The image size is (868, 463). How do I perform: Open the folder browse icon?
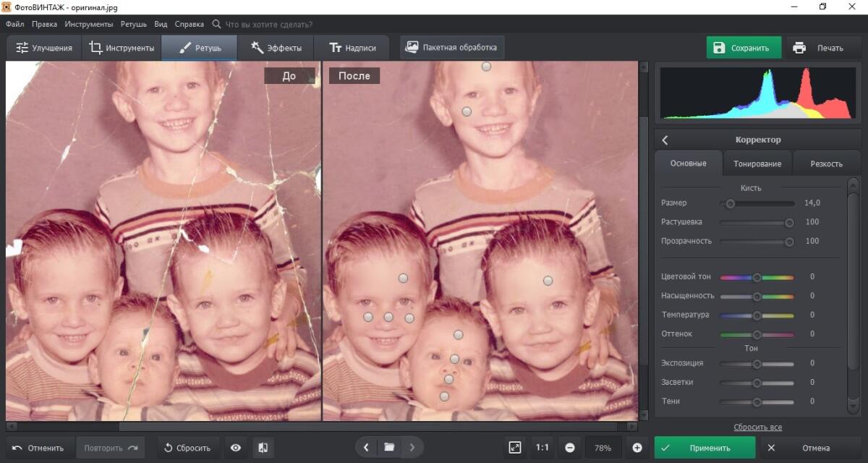coord(389,448)
